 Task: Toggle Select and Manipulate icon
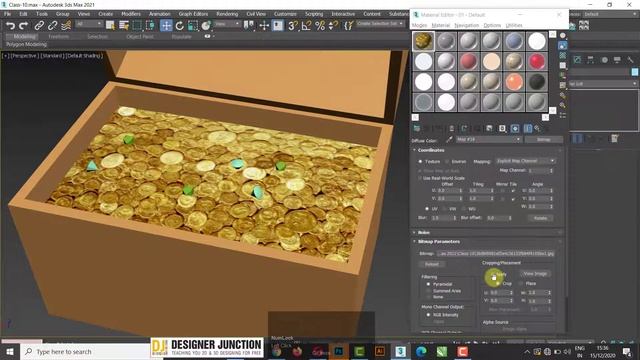pos(264,26)
